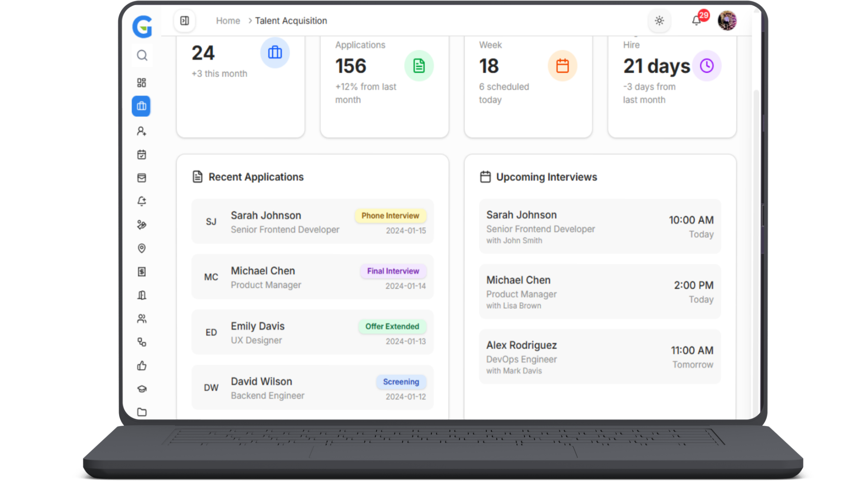Screen dimensions: 868x488
Task: Click the search icon in sidebar
Action: pos(142,56)
